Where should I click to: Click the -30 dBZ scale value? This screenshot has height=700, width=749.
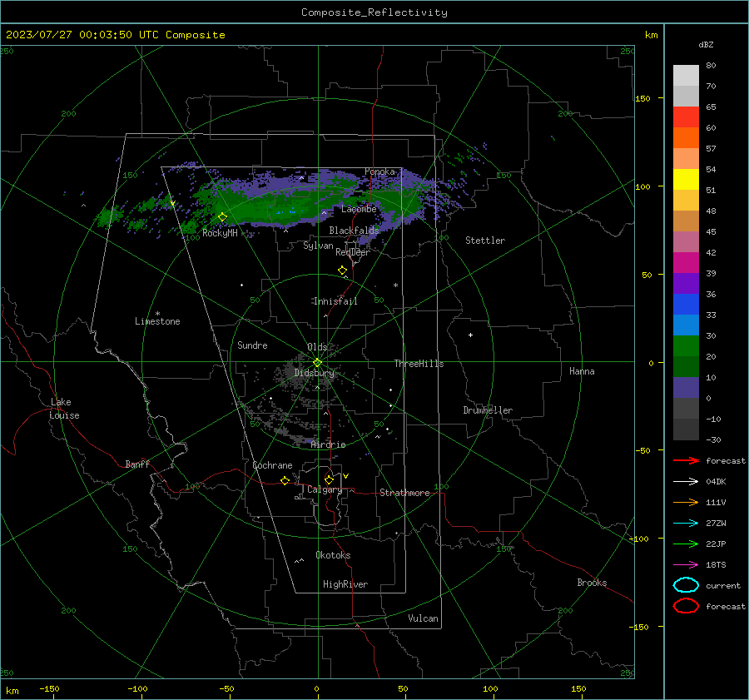[713, 439]
